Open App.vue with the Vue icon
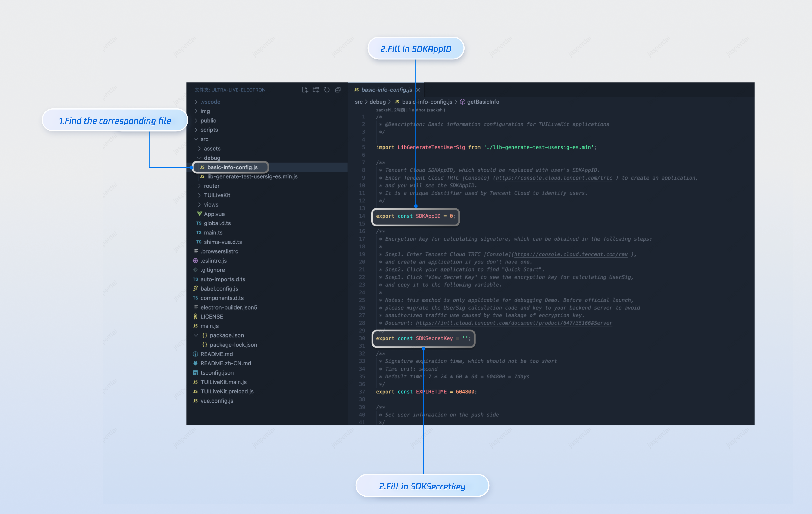This screenshot has width=812, height=514. coord(214,214)
